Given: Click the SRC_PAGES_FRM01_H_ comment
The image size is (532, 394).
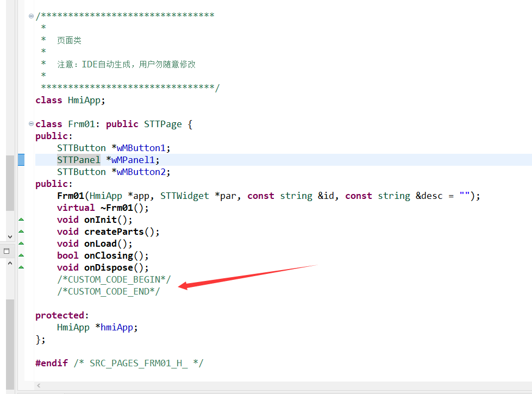Looking at the screenshot, I should coord(139,363).
